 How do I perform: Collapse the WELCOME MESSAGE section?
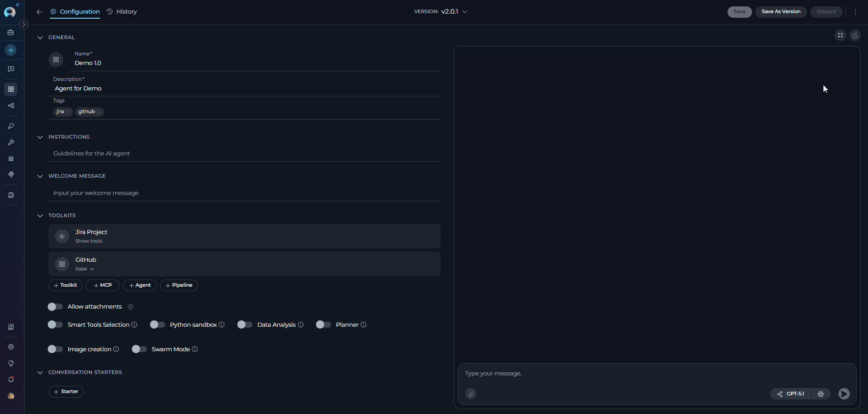point(40,176)
